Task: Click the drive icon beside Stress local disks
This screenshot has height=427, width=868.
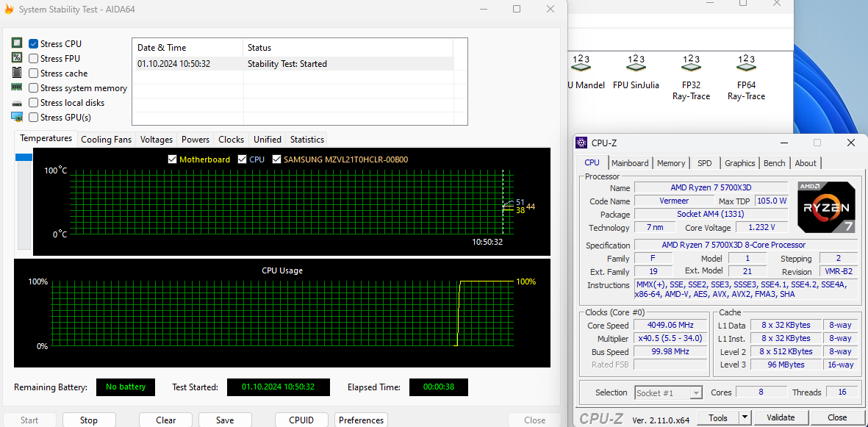Action: click(x=17, y=103)
